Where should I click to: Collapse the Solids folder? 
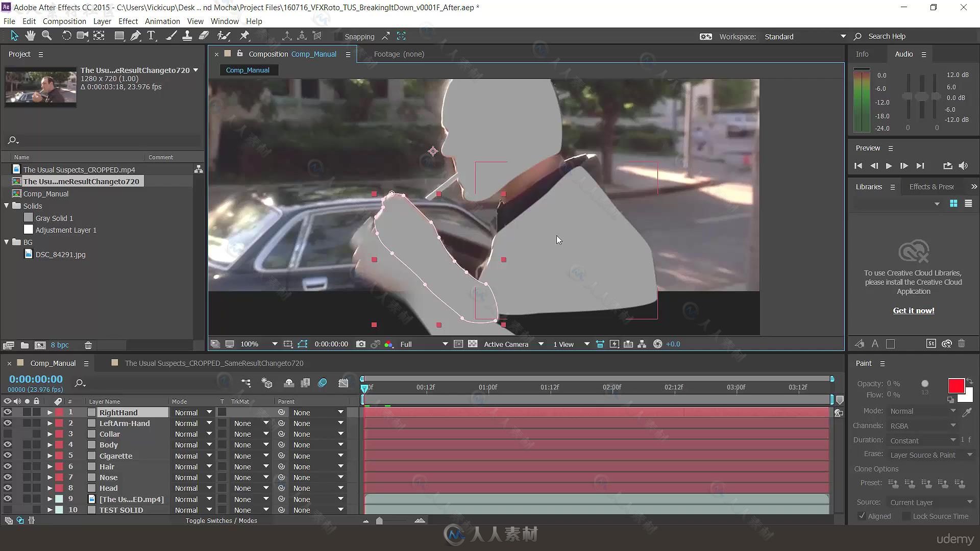[x=7, y=206]
